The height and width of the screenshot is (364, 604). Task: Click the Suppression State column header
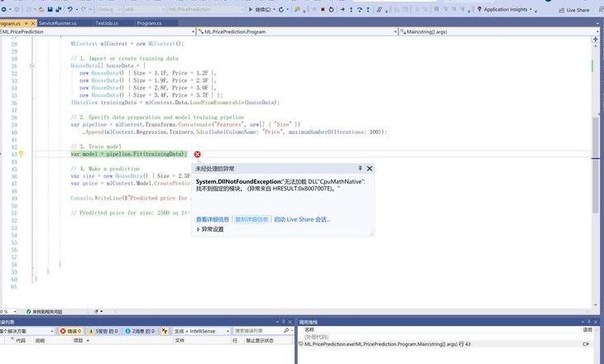[x=259, y=341]
